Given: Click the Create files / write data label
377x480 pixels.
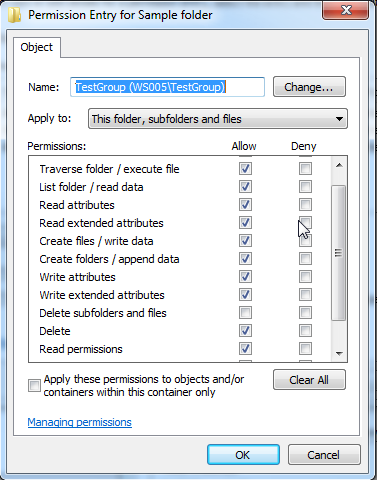Looking at the screenshot, I should [96, 241].
